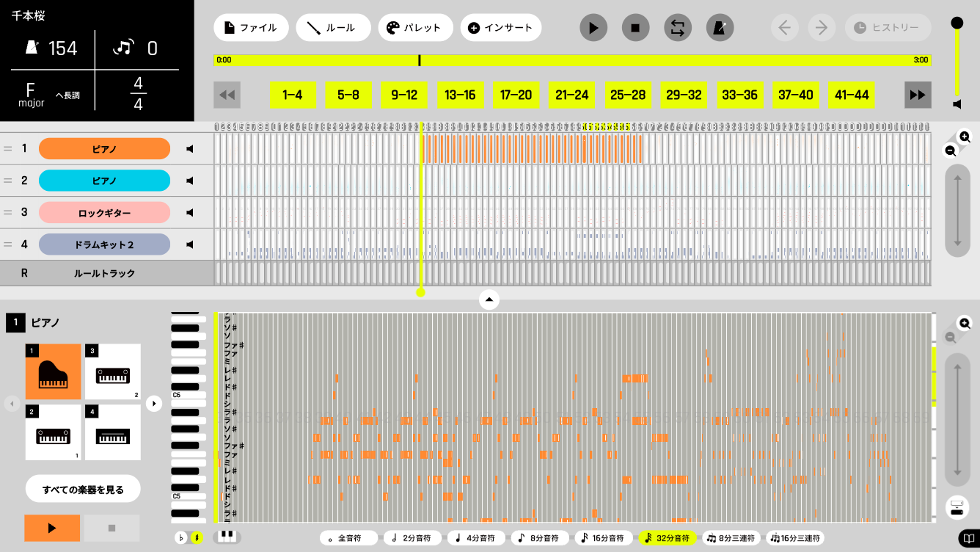
Task: Skip forward to the next measure group
Action: [918, 95]
